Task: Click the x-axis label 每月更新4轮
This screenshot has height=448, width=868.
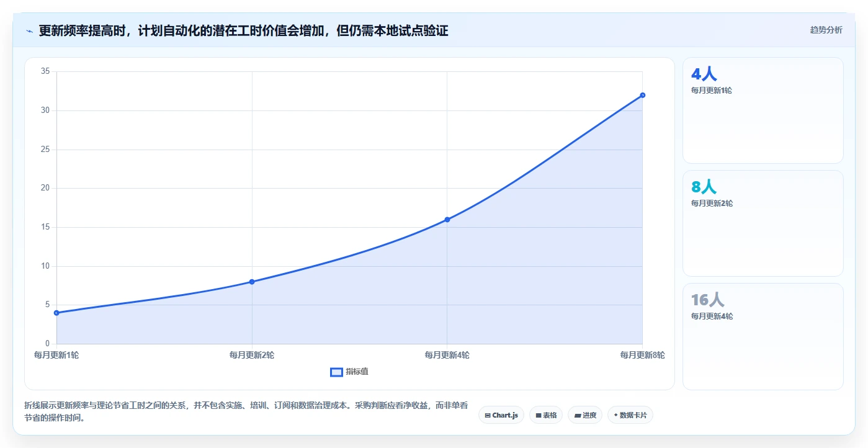Action: 447,356
